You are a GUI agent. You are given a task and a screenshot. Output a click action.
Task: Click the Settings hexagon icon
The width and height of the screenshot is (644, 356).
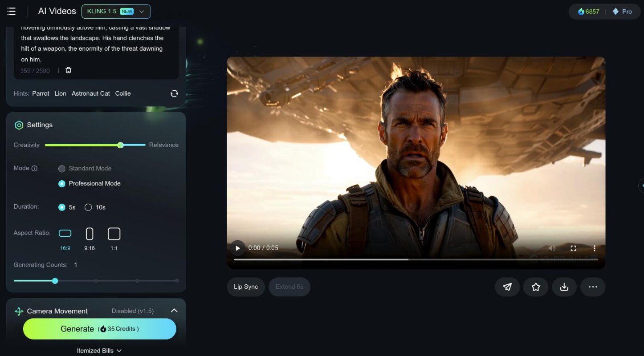(19, 125)
